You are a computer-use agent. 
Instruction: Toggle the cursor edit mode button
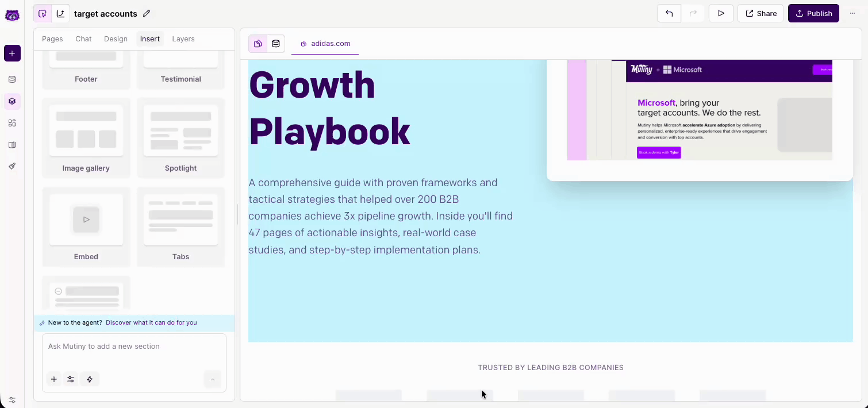pyautogui.click(x=43, y=14)
